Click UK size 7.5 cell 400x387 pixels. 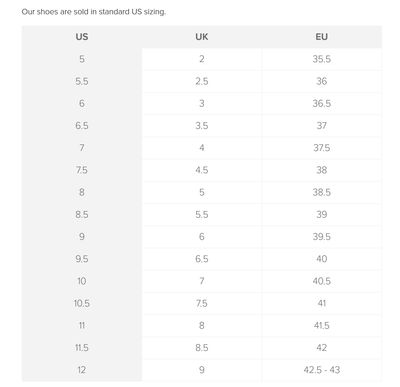tap(202, 303)
